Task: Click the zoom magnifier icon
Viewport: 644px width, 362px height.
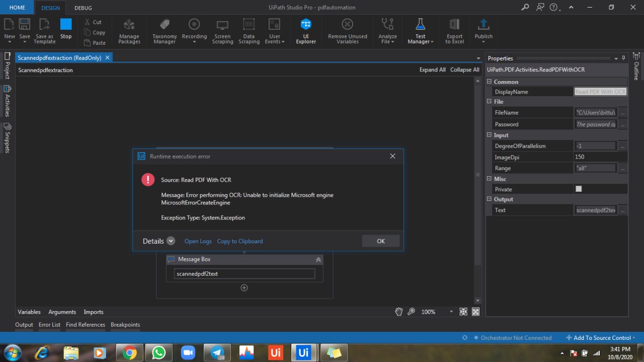Action: (x=412, y=312)
